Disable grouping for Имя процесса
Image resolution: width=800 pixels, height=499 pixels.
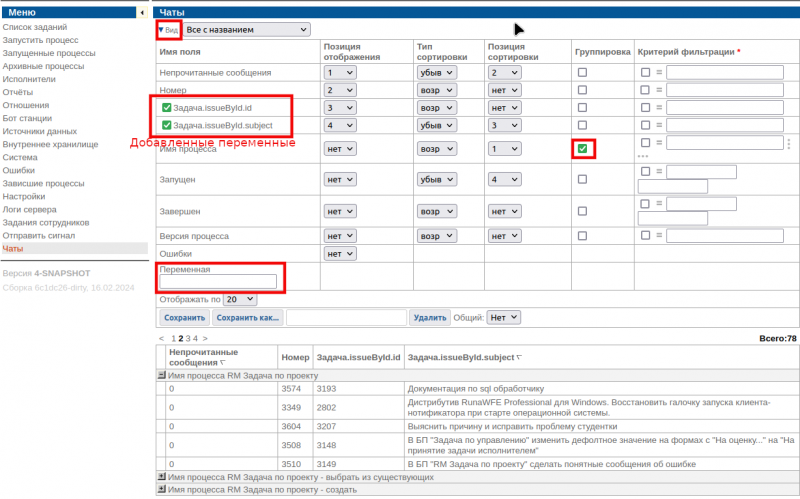coord(582,149)
